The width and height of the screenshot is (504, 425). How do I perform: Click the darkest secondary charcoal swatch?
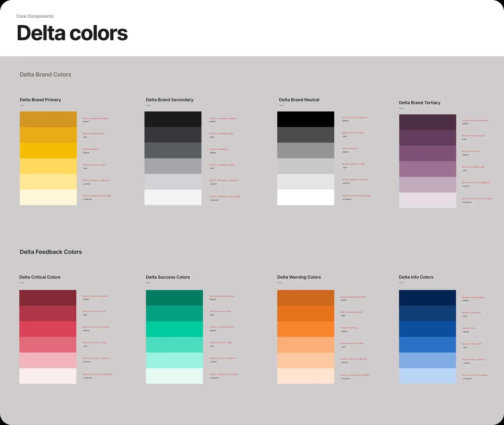coord(173,119)
